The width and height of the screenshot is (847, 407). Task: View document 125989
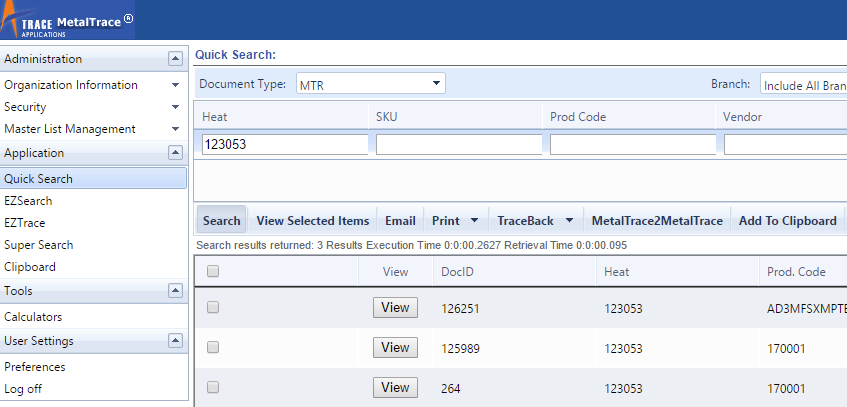coord(395,348)
